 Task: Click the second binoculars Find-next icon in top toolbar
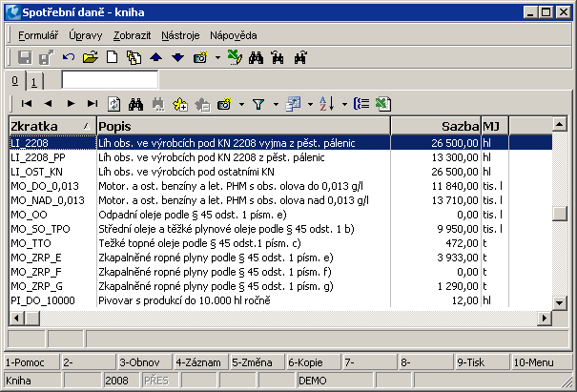click(x=278, y=58)
